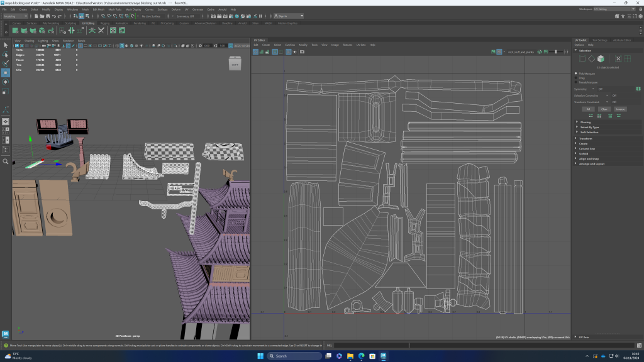
Task: Click the Inverse selection button
Action: coord(620,109)
